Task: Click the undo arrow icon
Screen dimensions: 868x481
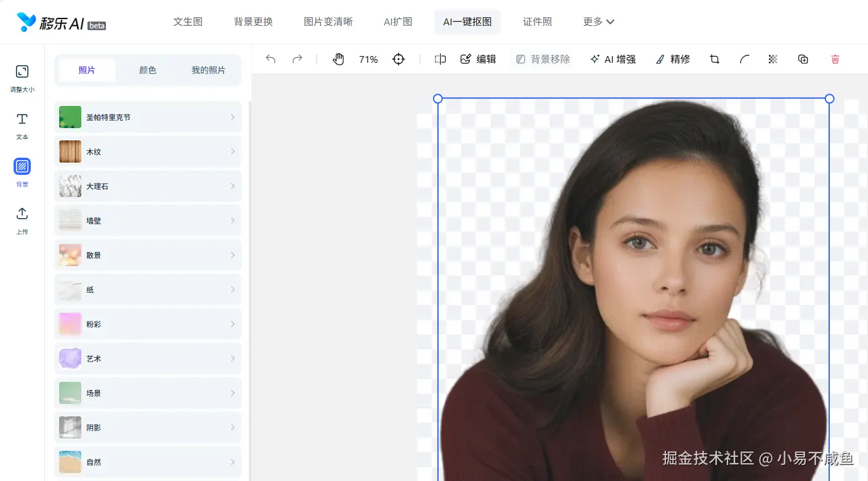Action: pyautogui.click(x=270, y=59)
